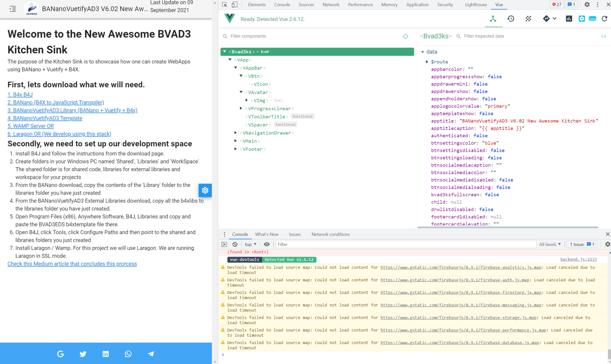The width and height of the screenshot is (611, 364).
Task: Collapse the VBtn tree node
Action: pyautogui.click(x=241, y=76)
